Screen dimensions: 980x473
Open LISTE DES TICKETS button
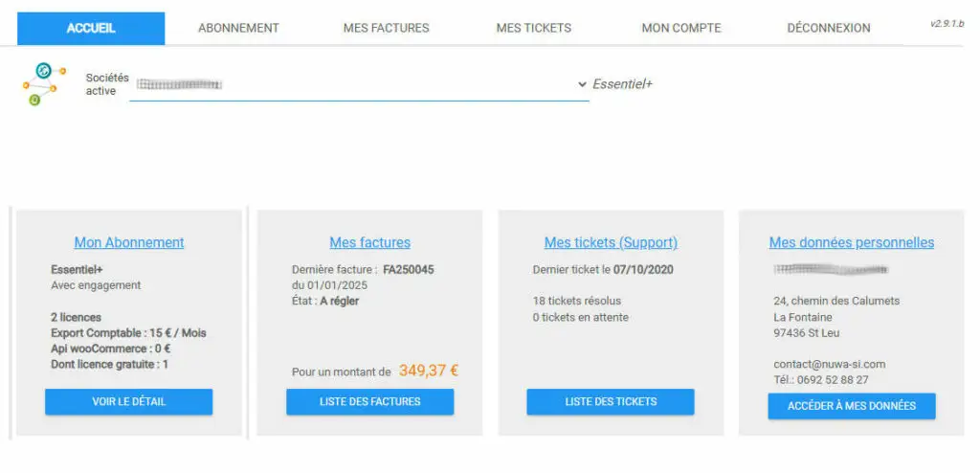pyautogui.click(x=611, y=401)
